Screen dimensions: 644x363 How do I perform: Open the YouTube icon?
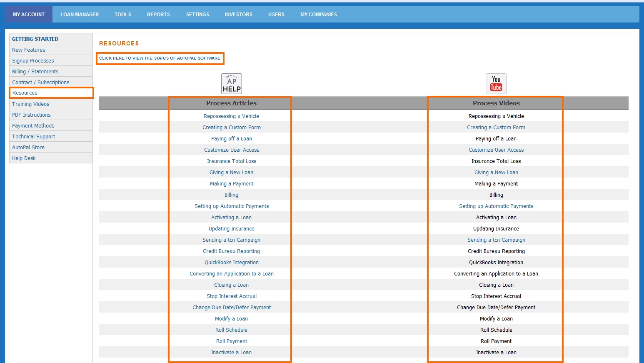coord(496,84)
